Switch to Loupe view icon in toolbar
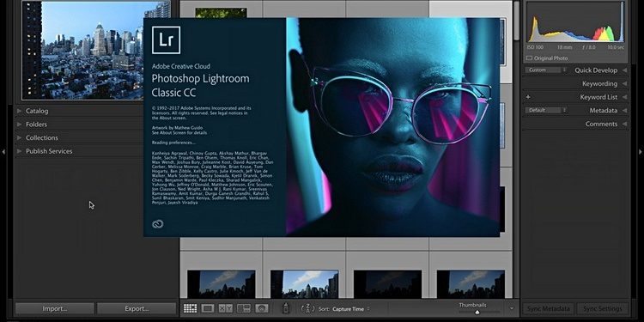Image resolution: width=644 pixels, height=322 pixels. click(x=208, y=308)
